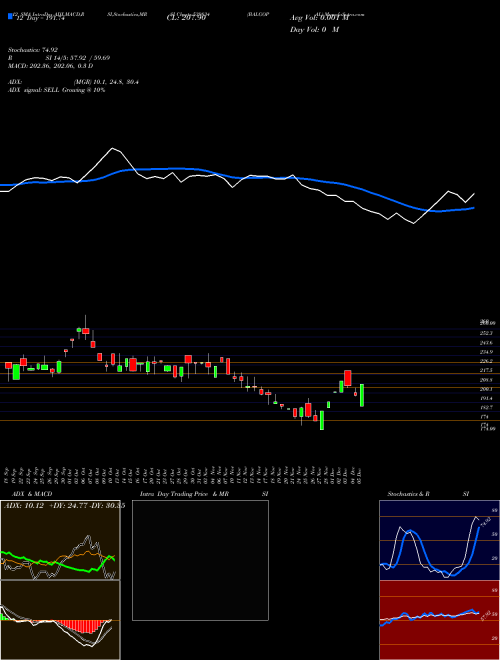Select 'ADX signal: SELL Growing @ 10%' text

point(56,90)
